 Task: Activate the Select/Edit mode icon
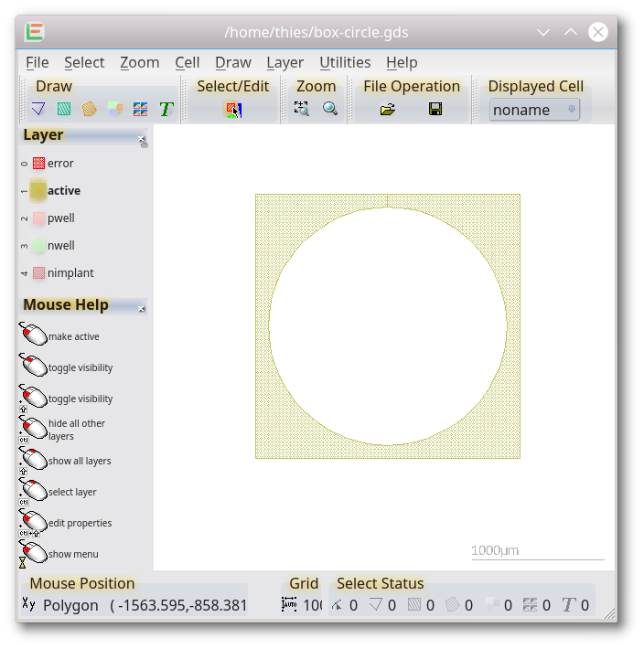(x=233, y=110)
